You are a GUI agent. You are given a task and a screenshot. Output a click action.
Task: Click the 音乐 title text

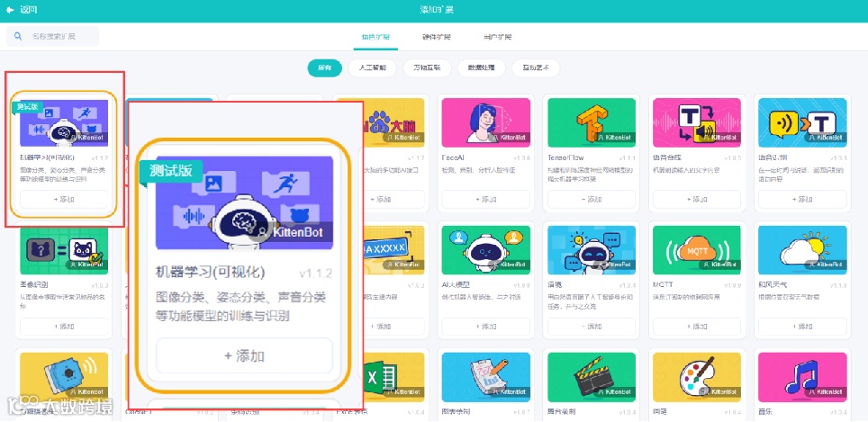coord(765,413)
